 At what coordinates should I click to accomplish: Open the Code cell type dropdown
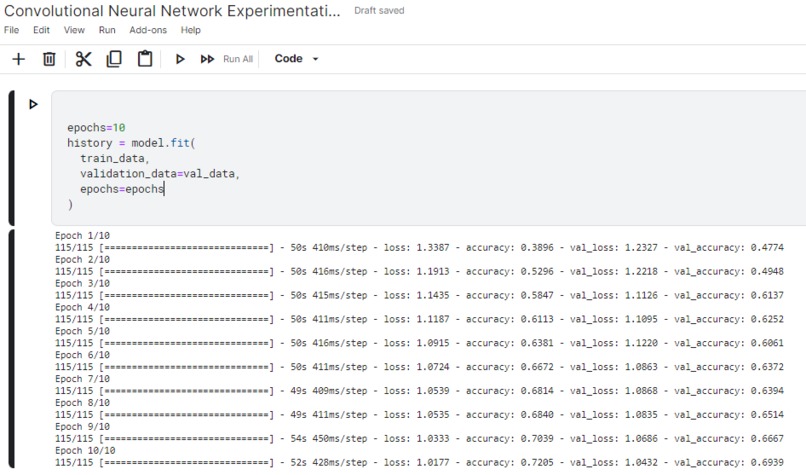[297, 59]
